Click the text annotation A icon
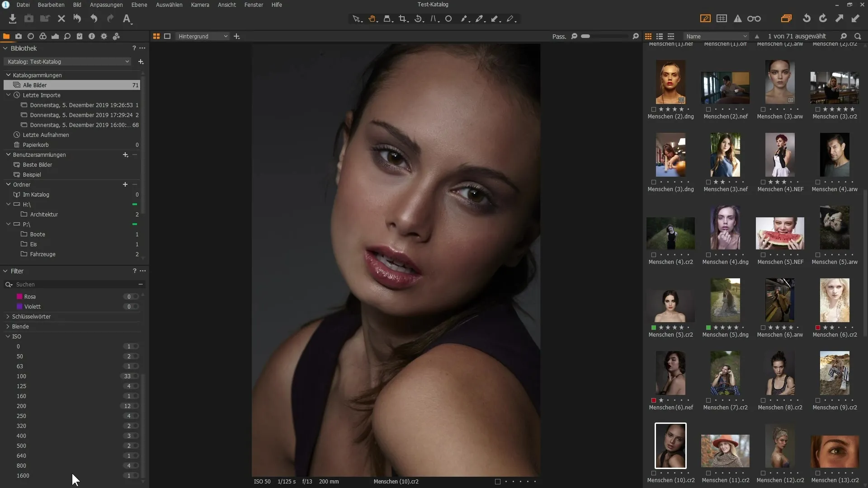The height and width of the screenshot is (488, 868). [x=127, y=19]
